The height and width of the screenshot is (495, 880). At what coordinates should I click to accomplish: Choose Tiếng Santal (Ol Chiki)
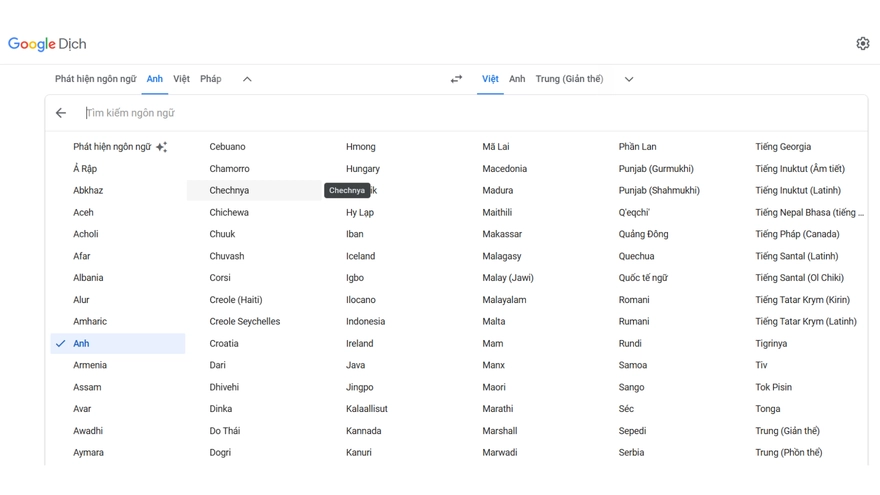(x=800, y=278)
